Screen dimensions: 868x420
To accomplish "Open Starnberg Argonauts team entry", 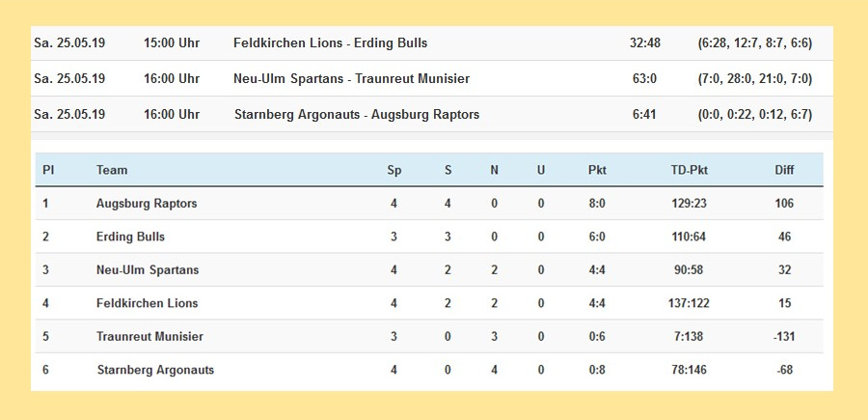I will point(155,370).
